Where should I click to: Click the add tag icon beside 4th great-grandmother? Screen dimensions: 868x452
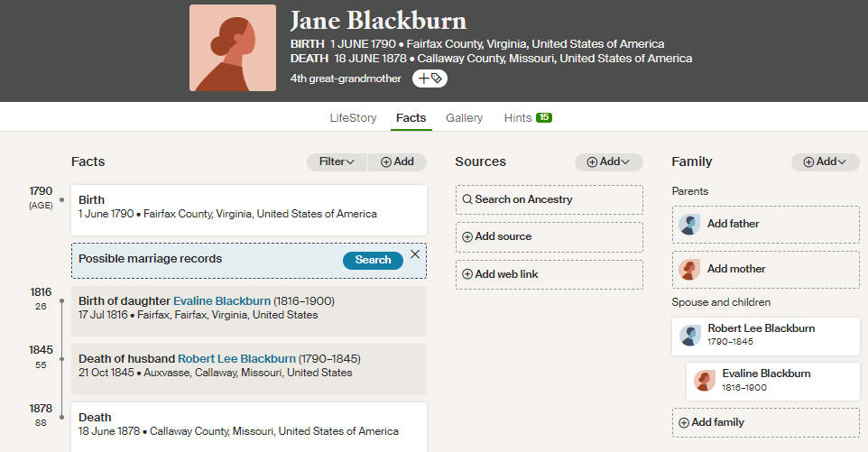tap(429, 78)
